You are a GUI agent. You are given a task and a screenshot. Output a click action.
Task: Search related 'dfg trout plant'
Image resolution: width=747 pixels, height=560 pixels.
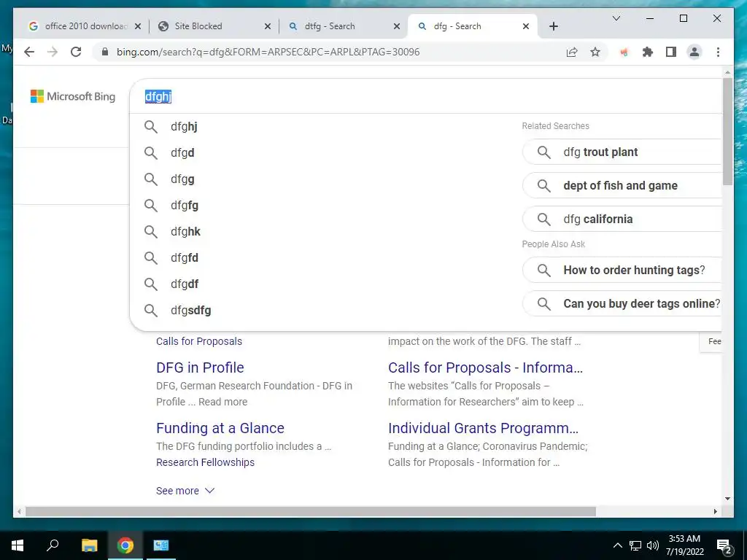click(x=622, y=152)
